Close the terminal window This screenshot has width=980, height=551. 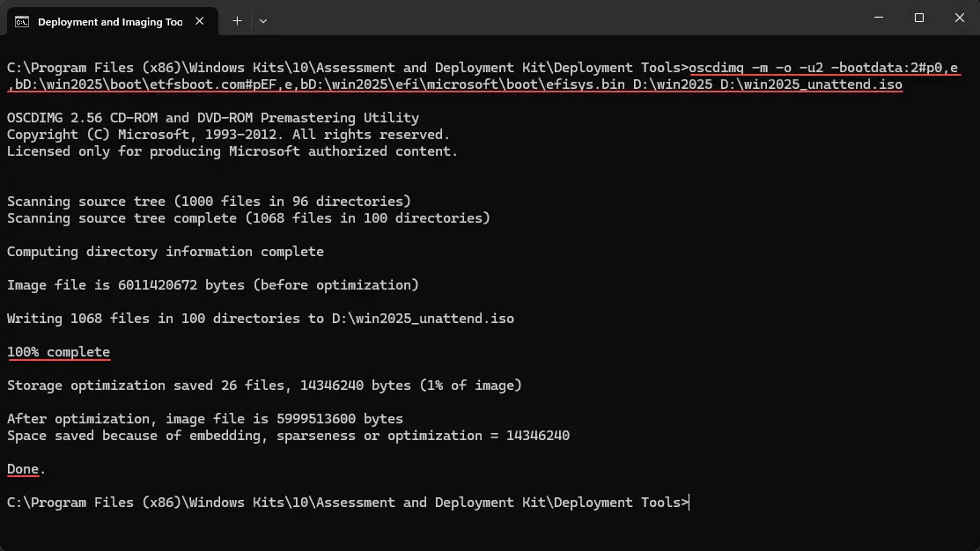tap(960, 18)
